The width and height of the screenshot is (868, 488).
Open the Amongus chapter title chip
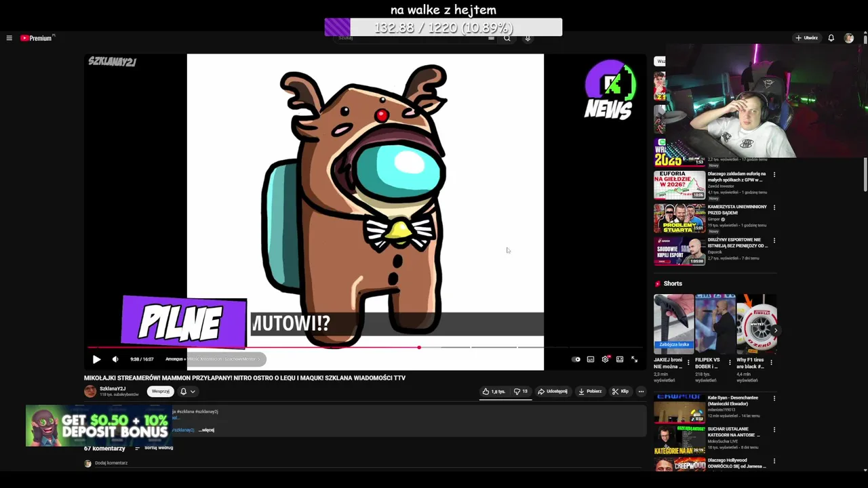click(x=215, y=359)
